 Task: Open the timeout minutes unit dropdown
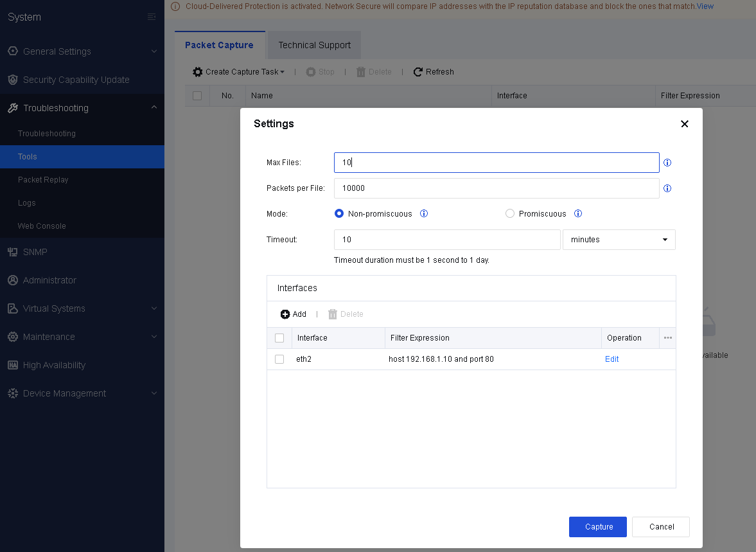click(619, 240)
